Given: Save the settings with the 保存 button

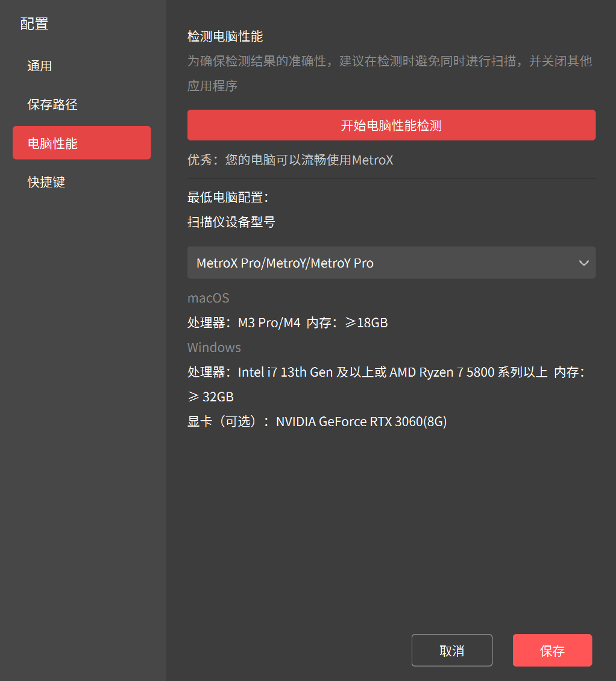Looking at the screenshot, I should (x=552, y=650).
